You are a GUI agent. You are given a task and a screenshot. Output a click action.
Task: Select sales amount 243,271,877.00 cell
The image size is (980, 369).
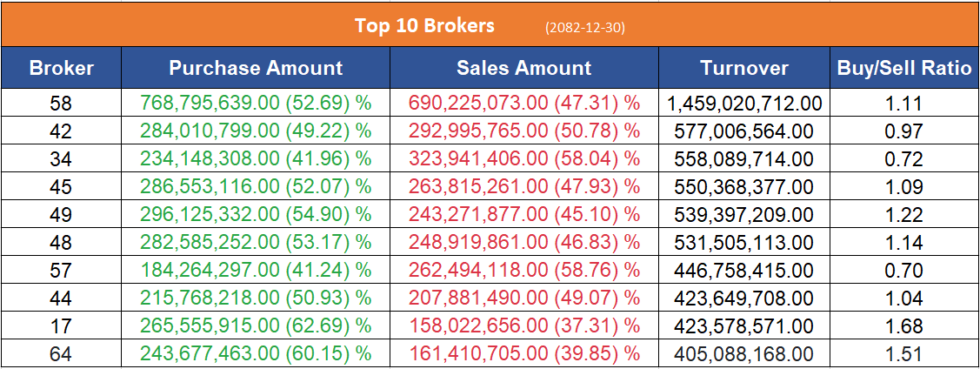523,215
